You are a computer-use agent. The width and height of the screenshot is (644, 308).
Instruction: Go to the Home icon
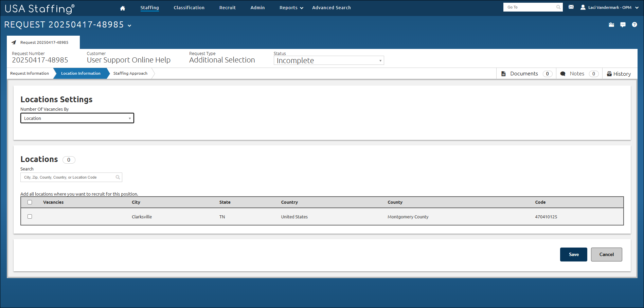click(x=123, y=8)
